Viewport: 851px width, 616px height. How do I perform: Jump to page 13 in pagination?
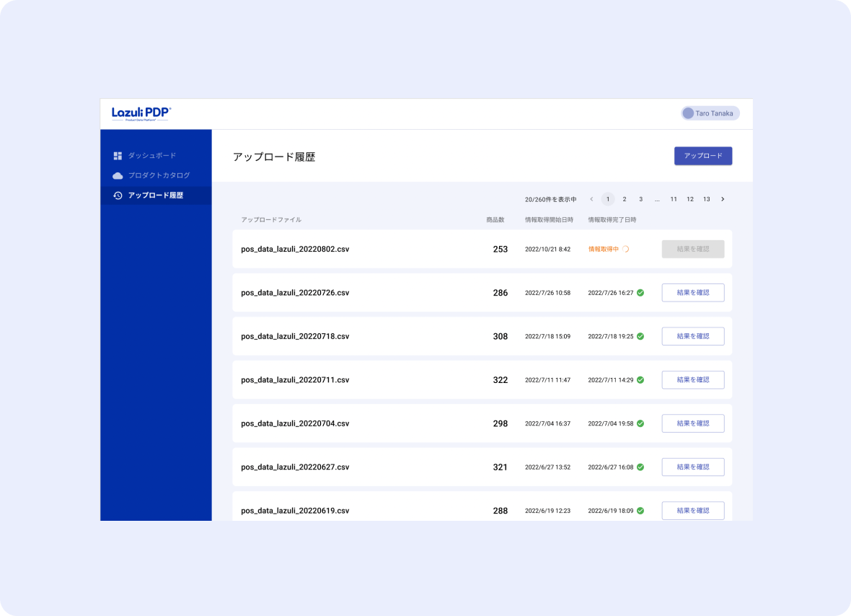coord(706,199)
